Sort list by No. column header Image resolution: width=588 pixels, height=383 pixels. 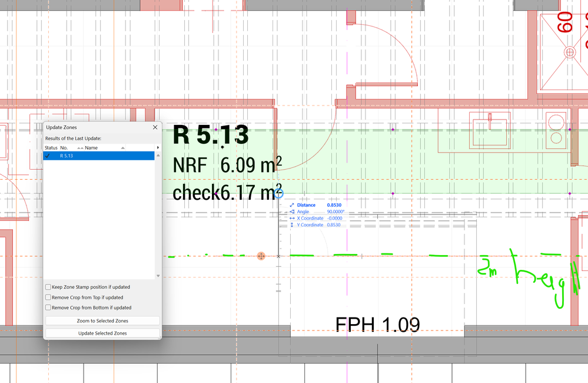64,148
